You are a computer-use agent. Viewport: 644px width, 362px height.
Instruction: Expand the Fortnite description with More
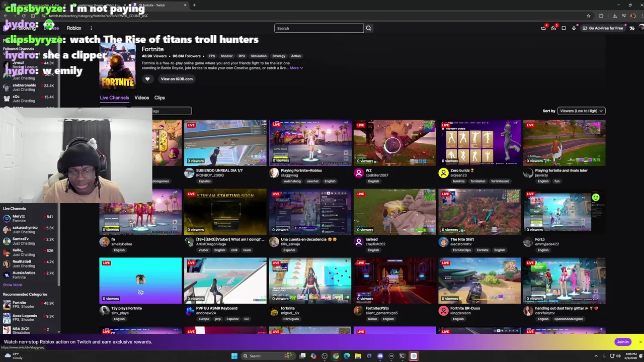point(296,68)
